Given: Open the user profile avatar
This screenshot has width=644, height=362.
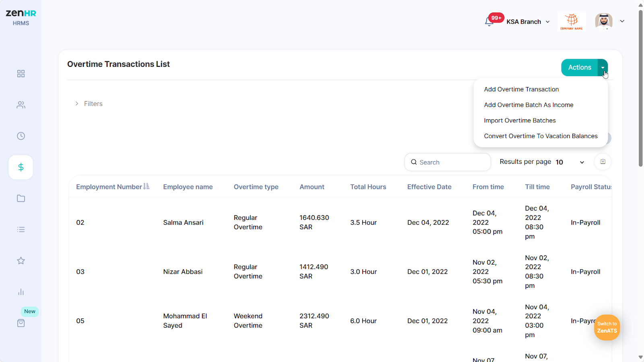Looking at the screenshot, I should [x=604, y=21].
